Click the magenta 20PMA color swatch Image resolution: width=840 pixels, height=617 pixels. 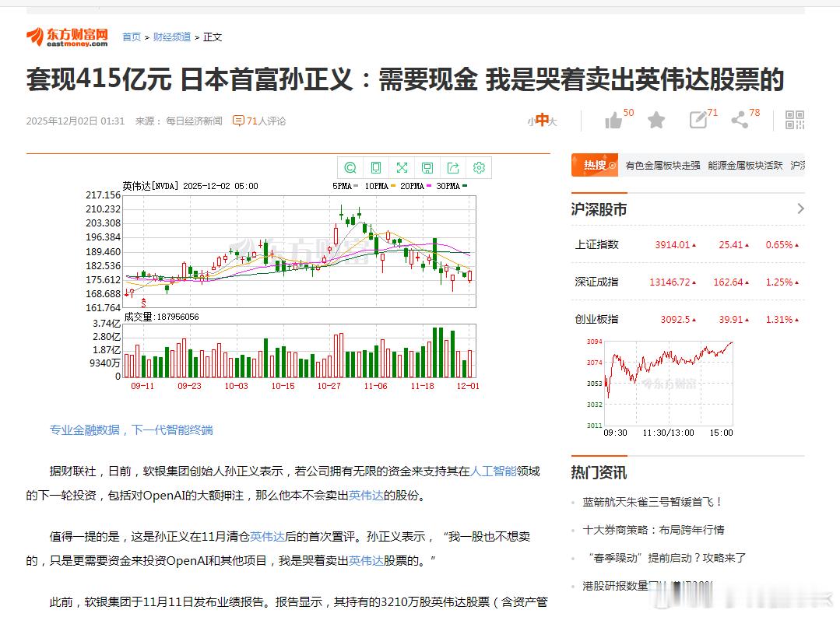tap(429, 186)
